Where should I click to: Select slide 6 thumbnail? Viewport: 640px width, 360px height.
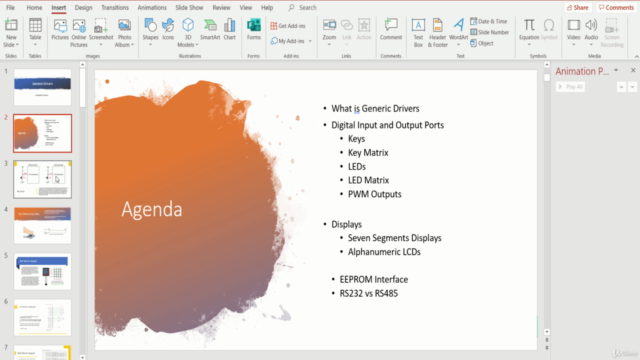tap(42, 318)
